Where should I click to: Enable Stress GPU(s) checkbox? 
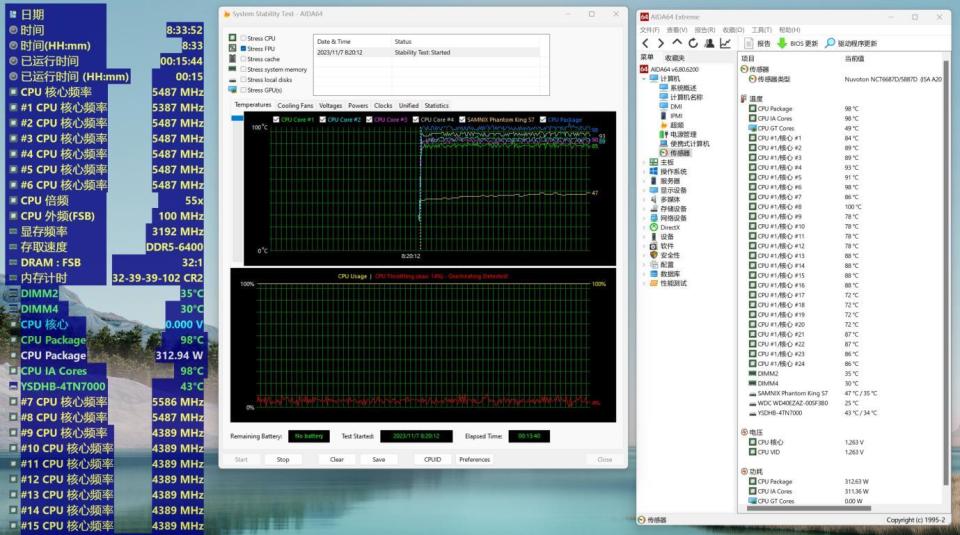point(243,90)
